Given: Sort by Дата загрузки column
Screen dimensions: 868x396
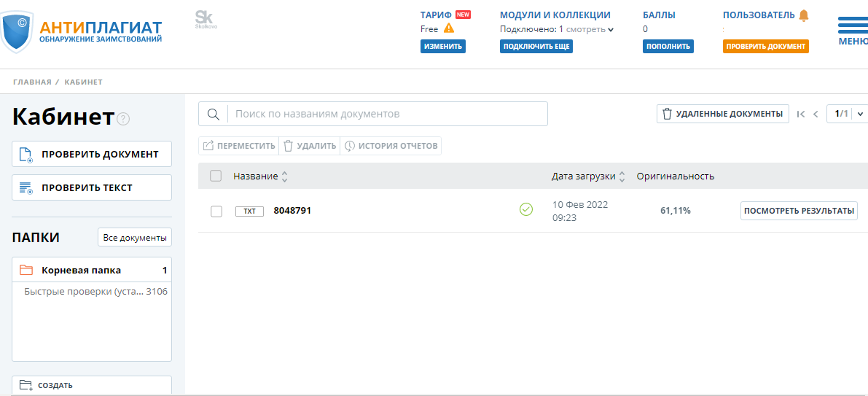Looking at the screenshot, I should (587, 176).
